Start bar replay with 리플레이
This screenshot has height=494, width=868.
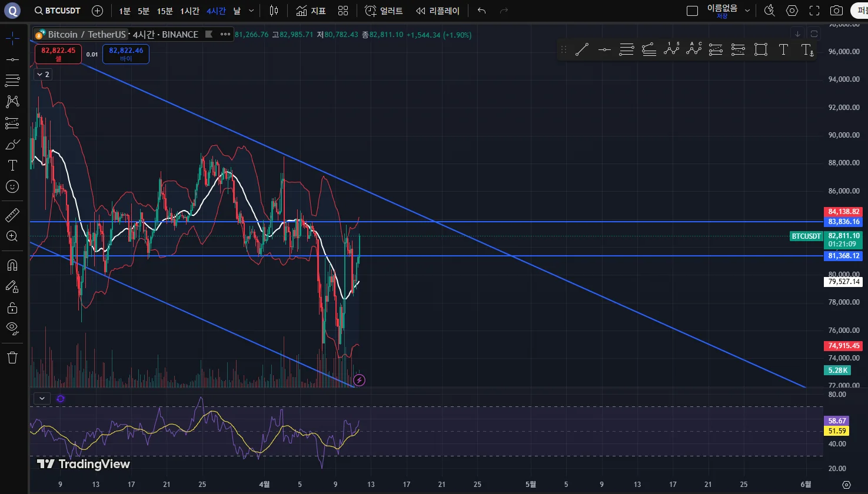437,11
